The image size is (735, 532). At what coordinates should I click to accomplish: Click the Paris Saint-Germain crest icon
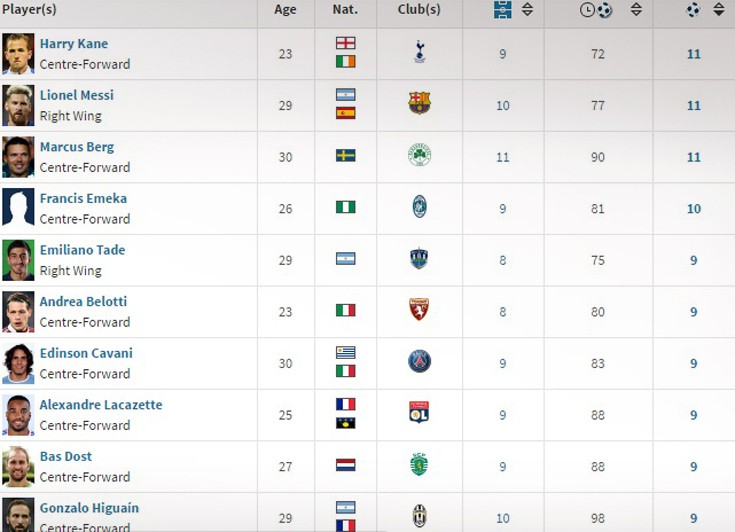pyautogui.click(x=420, y=361)
